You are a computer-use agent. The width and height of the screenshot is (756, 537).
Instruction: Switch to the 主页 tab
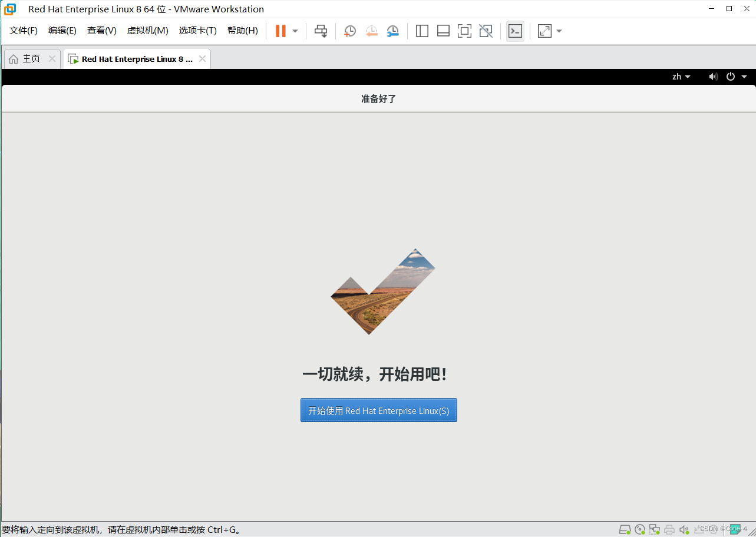32,59
